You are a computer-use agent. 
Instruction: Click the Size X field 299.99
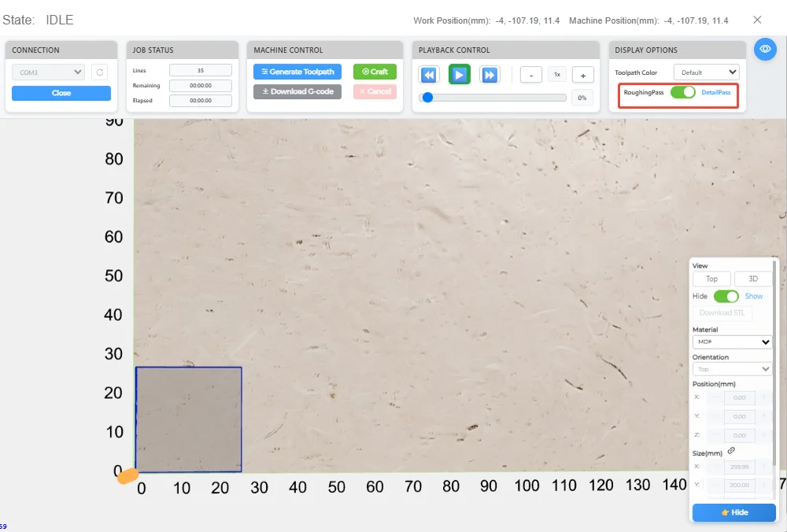[739, 467]
